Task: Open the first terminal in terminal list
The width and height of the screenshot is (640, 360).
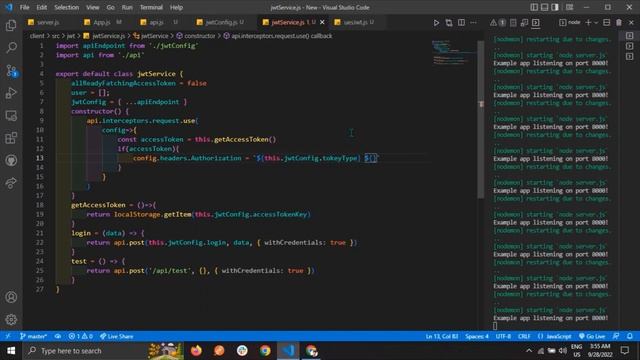Action: (629, 36)
